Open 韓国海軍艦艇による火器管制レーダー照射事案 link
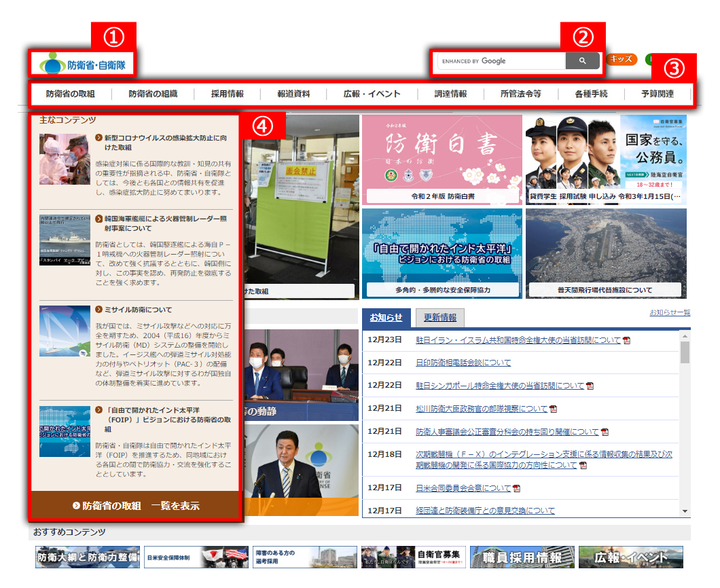 click(x=165, y=223)
